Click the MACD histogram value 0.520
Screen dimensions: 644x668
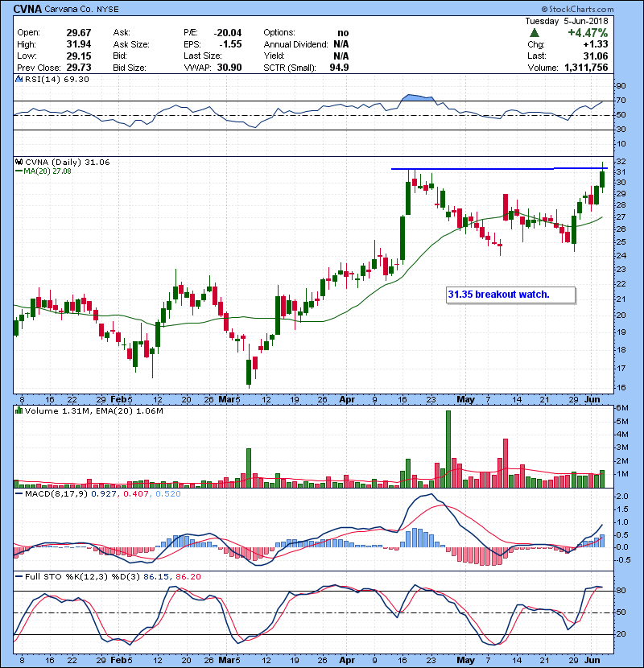point(168,494)
